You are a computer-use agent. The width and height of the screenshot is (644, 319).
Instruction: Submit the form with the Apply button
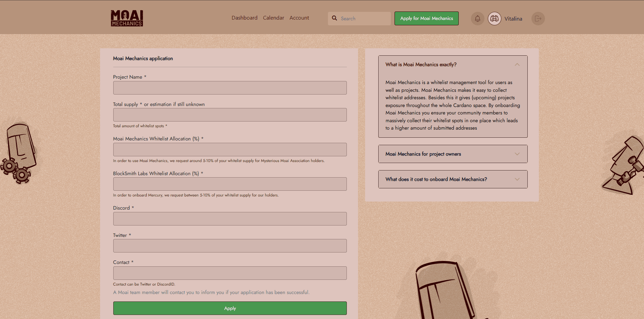(230, 308)
